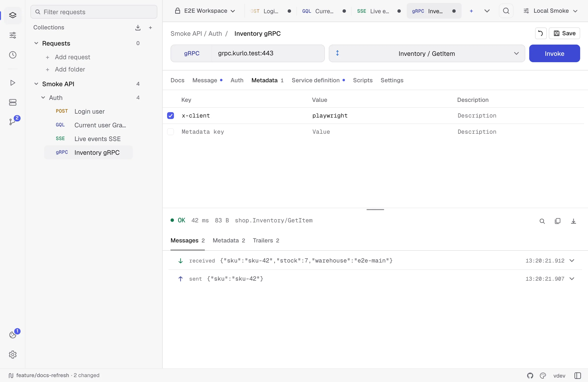
Task: Open the Inventory / GetItem method dropdown
Action: point(427,54)
